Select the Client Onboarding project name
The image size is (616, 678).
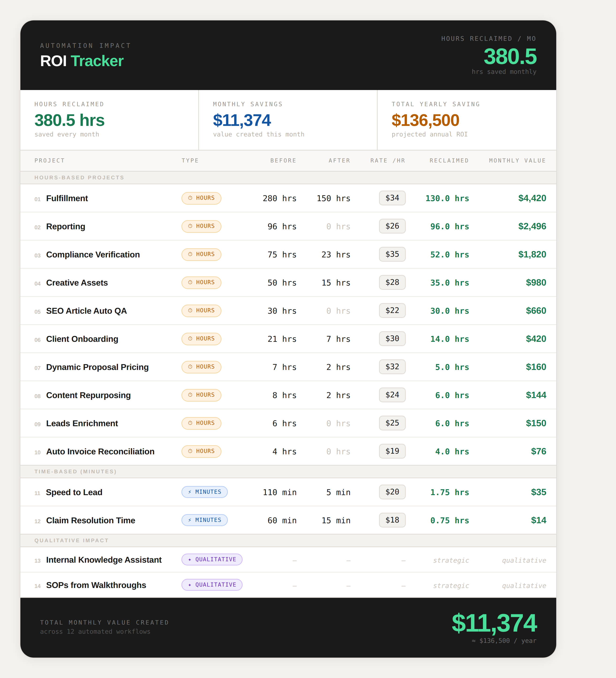[82, 339]
